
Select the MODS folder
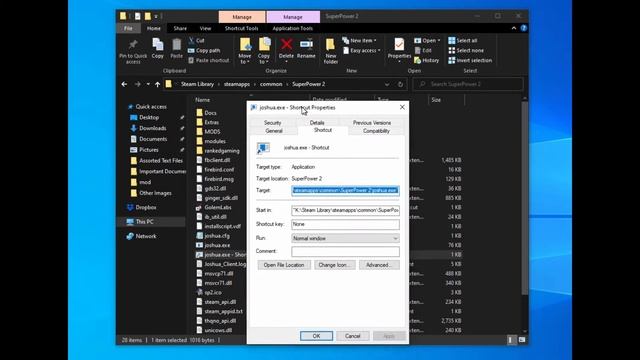point(212,131)
